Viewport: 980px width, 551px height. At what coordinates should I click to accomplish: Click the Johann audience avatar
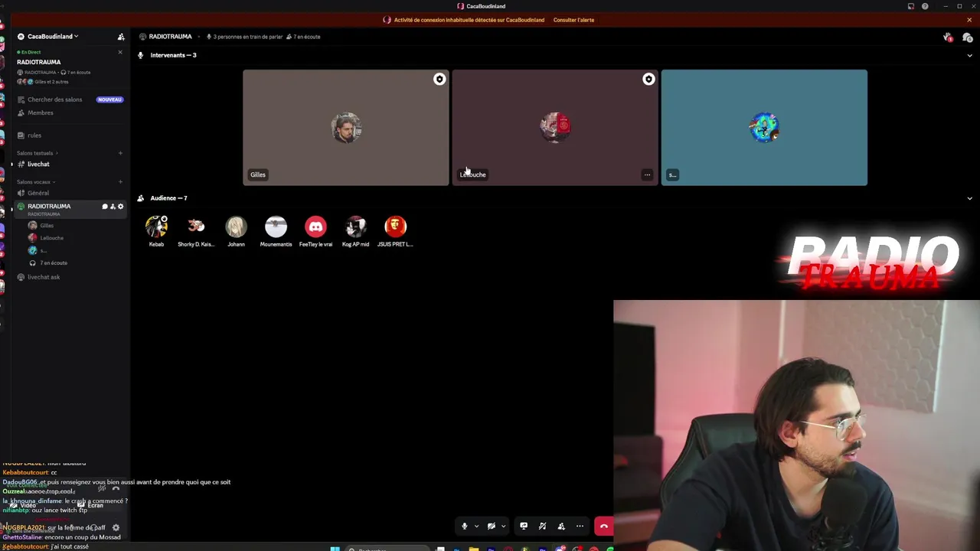click(x=236, y=227)
